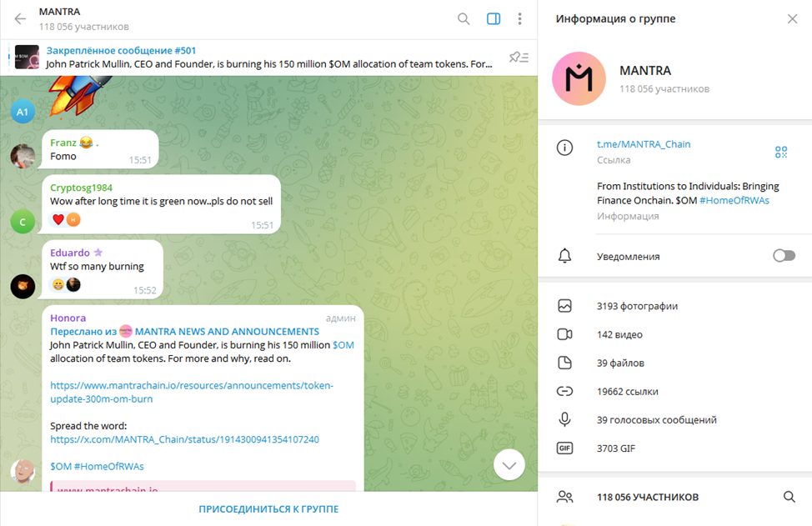Click the info circle icon
The height and width of the screenshot is (526, 812).
coord(564,148)
